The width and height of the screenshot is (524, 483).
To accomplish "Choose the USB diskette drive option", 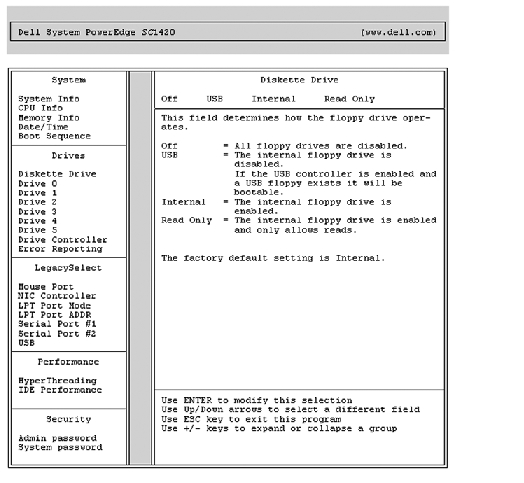I will pyautogui.click(x=215, y=99).
